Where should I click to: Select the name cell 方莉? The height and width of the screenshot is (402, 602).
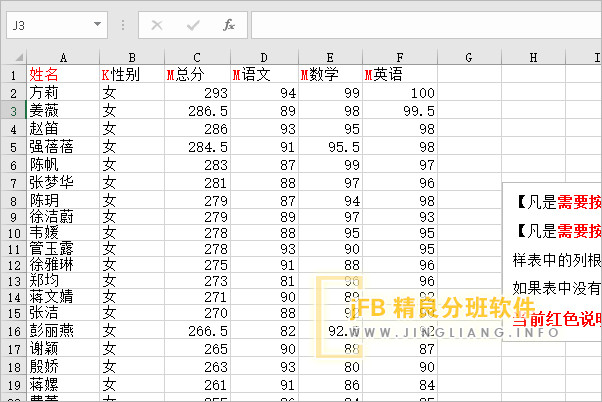[63, 93]
